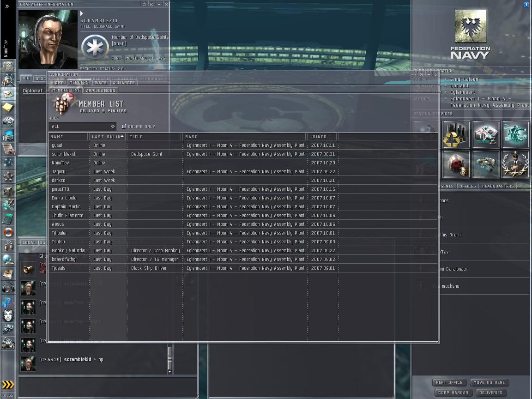Viewport: 532px width, 399px height.
Task: Click the blue info icon in the top-right corner
Action: click(526, 5)
